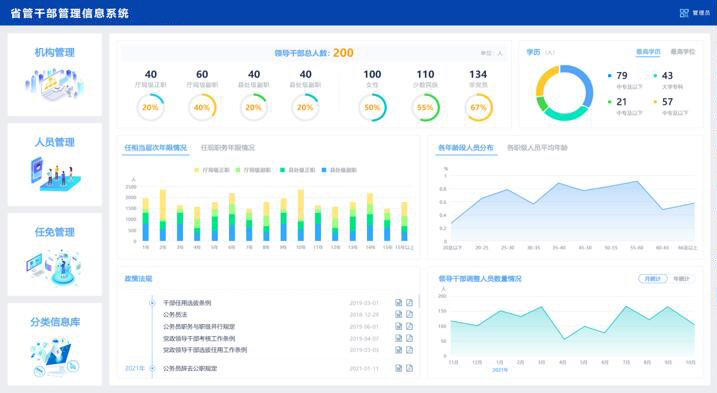Collapse the timeline node beside 干部任用选拔条例

[x=152, y=302]
